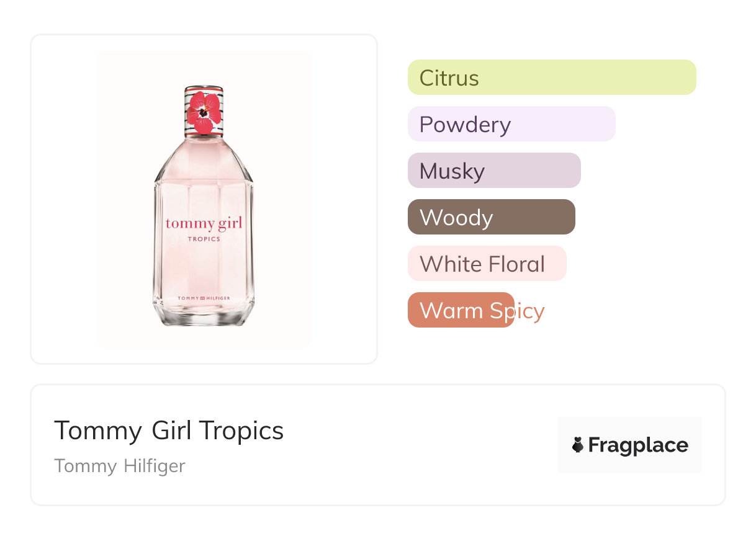
Task: Click the 'Citrus' text label
Action: [449, 78]
